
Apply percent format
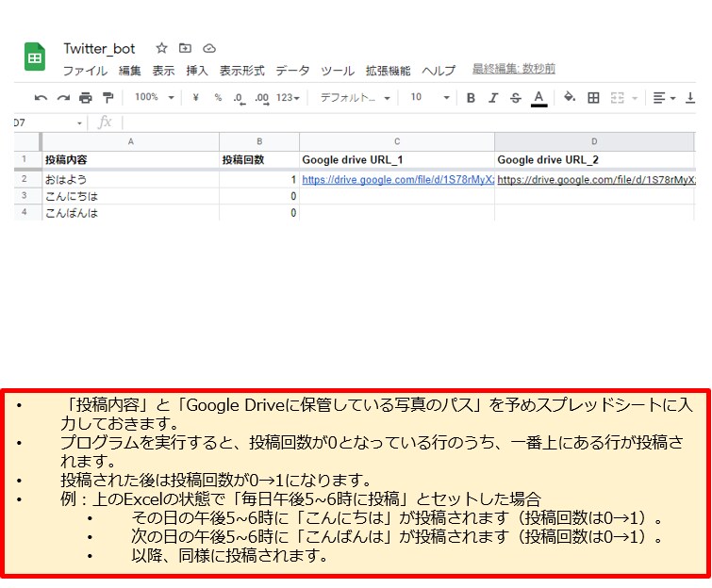pyautogui.click(x=218, y=97)
